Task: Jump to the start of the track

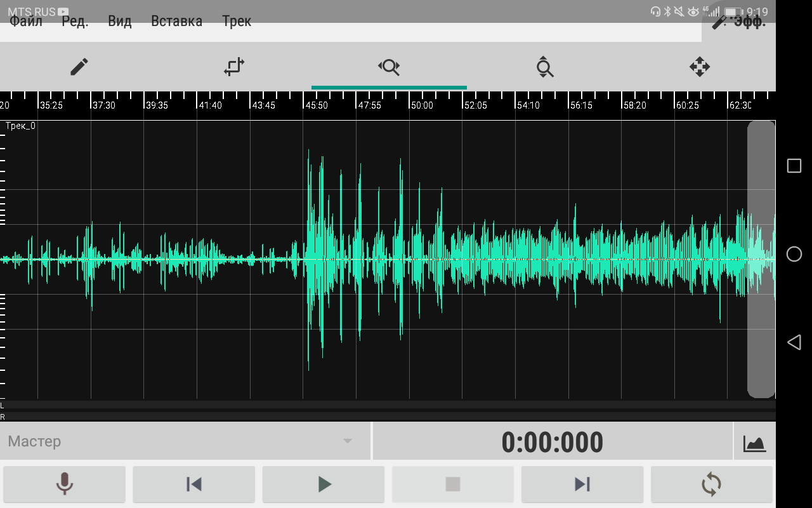Action: (193, 485)
